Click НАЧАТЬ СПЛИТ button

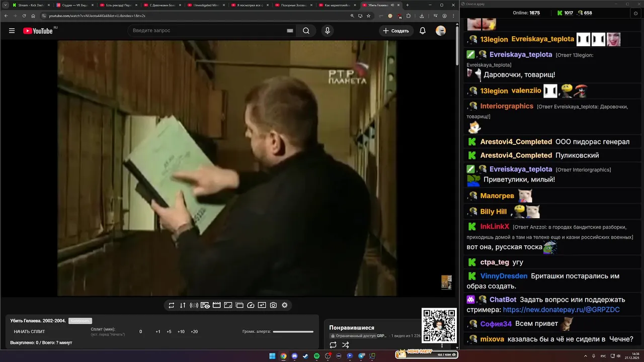29,332
